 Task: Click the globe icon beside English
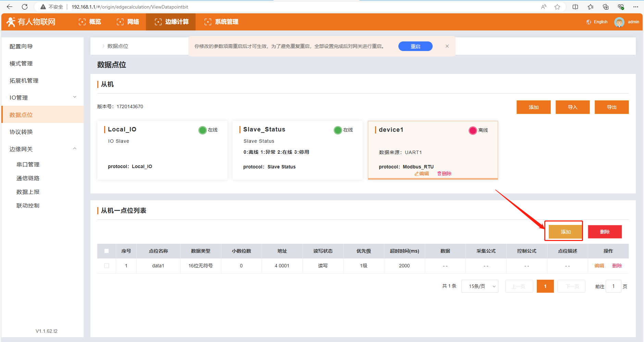(589, 22)
